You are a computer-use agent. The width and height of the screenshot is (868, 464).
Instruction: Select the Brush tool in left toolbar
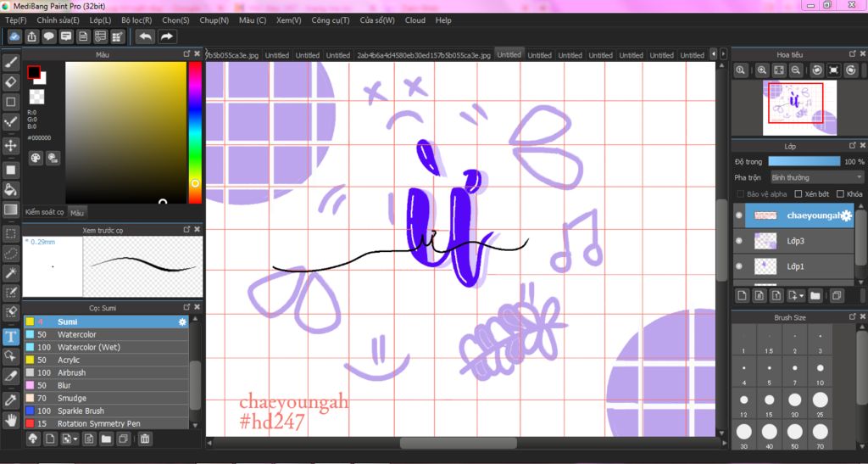(10, 63)
